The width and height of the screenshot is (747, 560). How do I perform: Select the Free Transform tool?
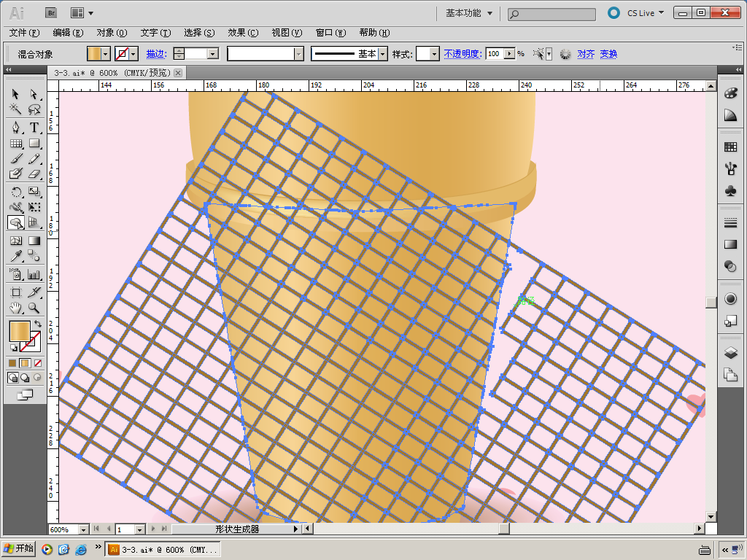click(x=34, y=207)
